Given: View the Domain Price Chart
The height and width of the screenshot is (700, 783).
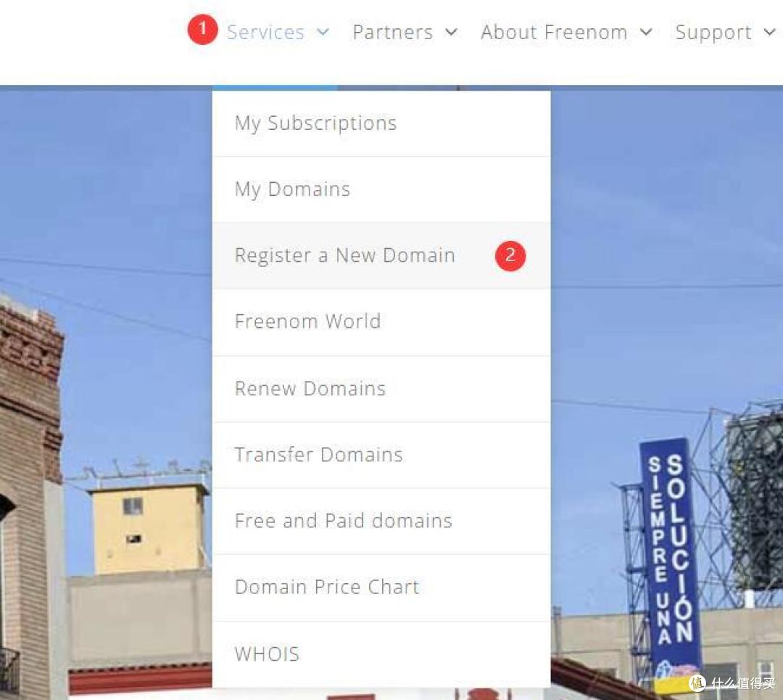Looking at the screenshot, I should [381, 588].
